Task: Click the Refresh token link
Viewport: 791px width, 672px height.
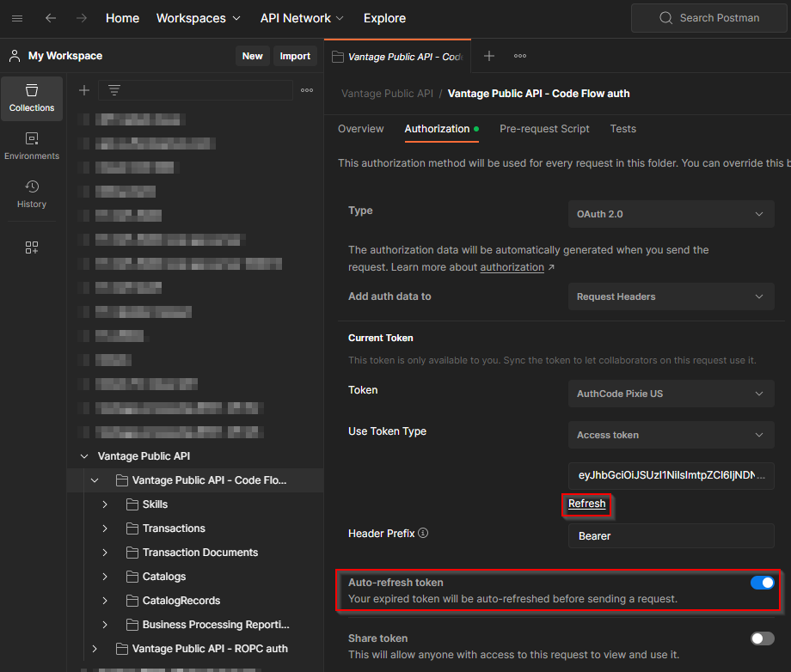Action: point(587,504)
